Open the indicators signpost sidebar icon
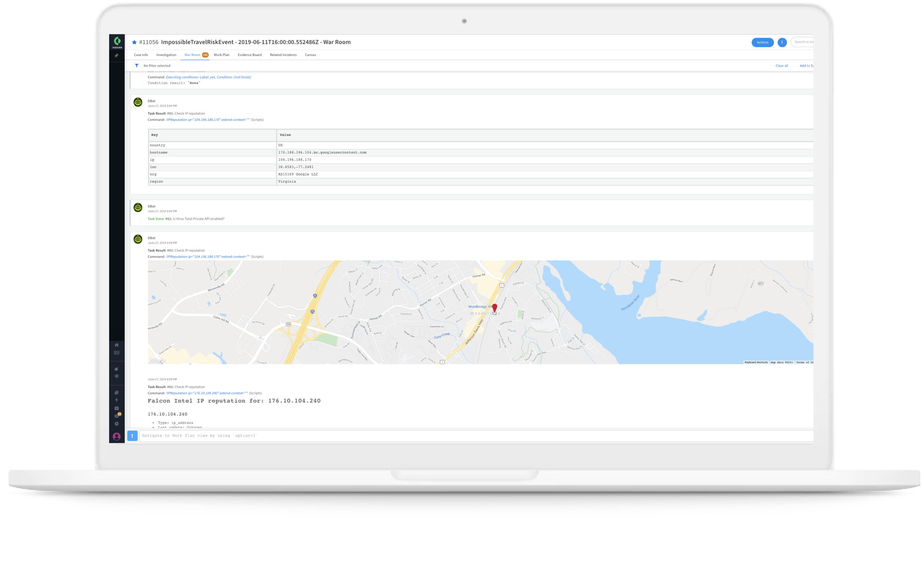The width and height of the screenshot is (924, 565). tap(117, 376)
